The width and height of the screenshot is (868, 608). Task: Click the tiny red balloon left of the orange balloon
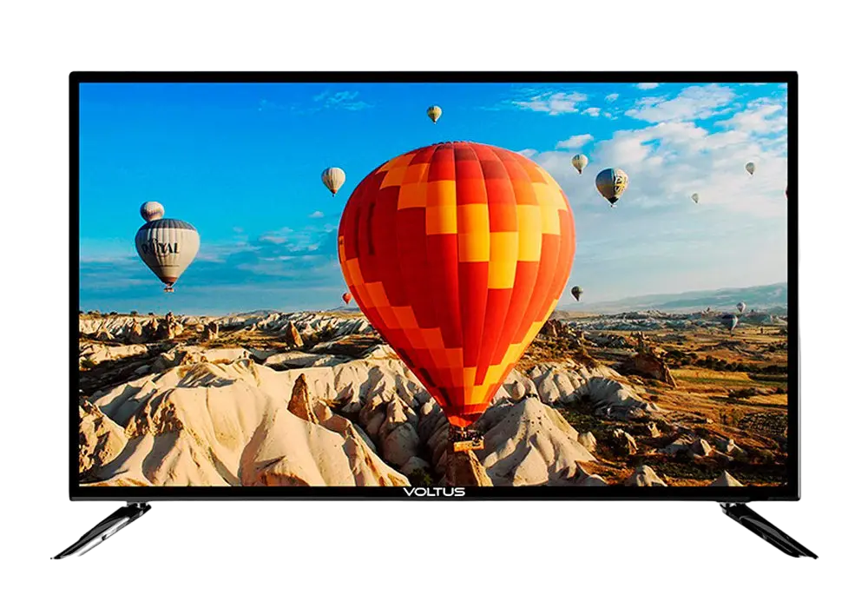(x=346, y=297)
